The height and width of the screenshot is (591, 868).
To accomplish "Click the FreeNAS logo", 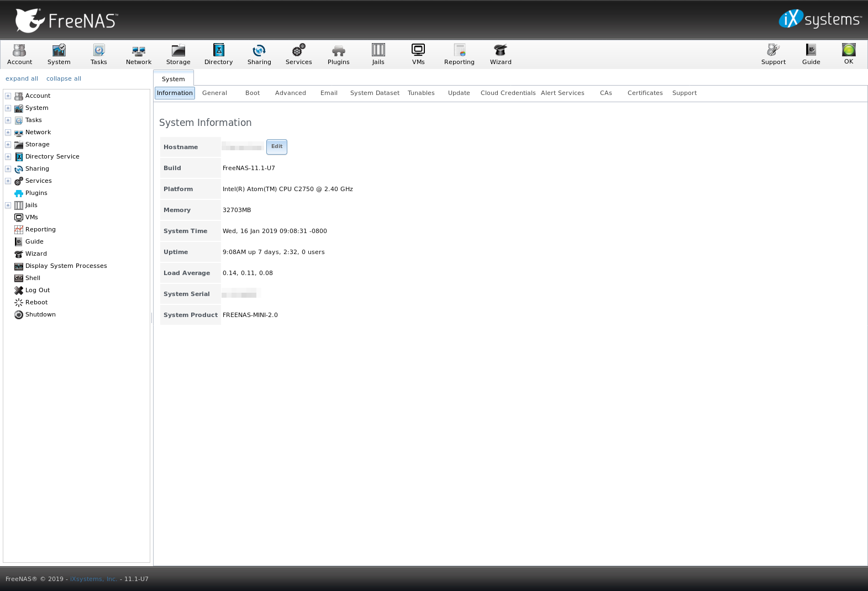I will 66,20.
